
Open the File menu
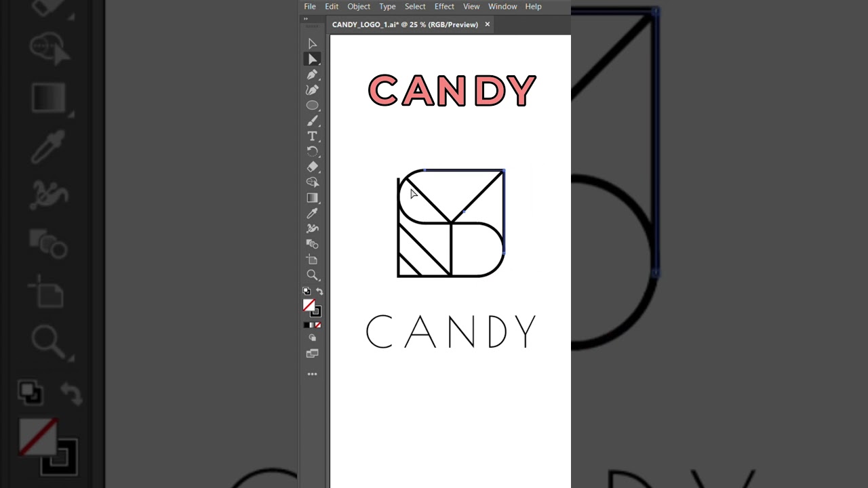310,7
